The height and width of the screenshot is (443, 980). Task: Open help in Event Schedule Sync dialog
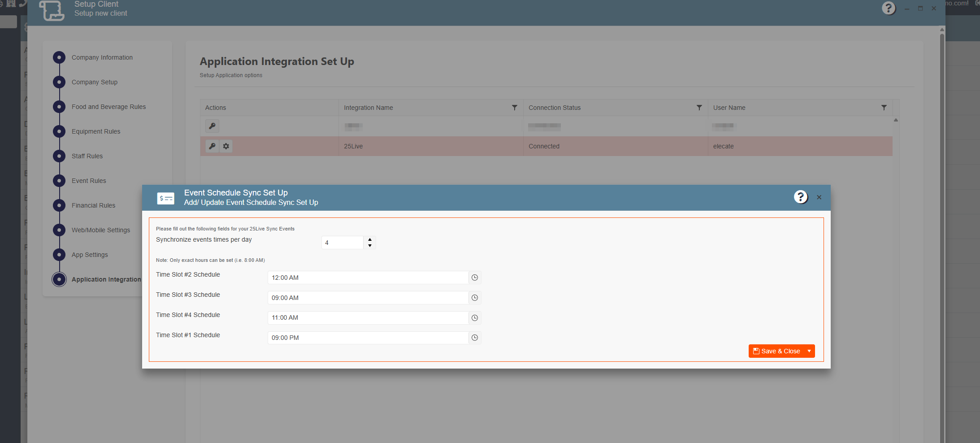point(801,197)
